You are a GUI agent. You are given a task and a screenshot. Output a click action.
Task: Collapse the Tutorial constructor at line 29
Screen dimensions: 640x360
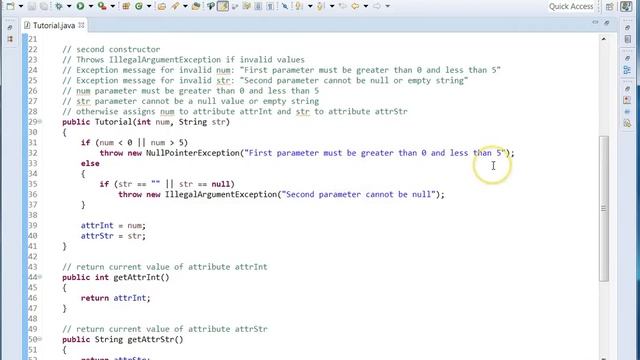point(40,121)
